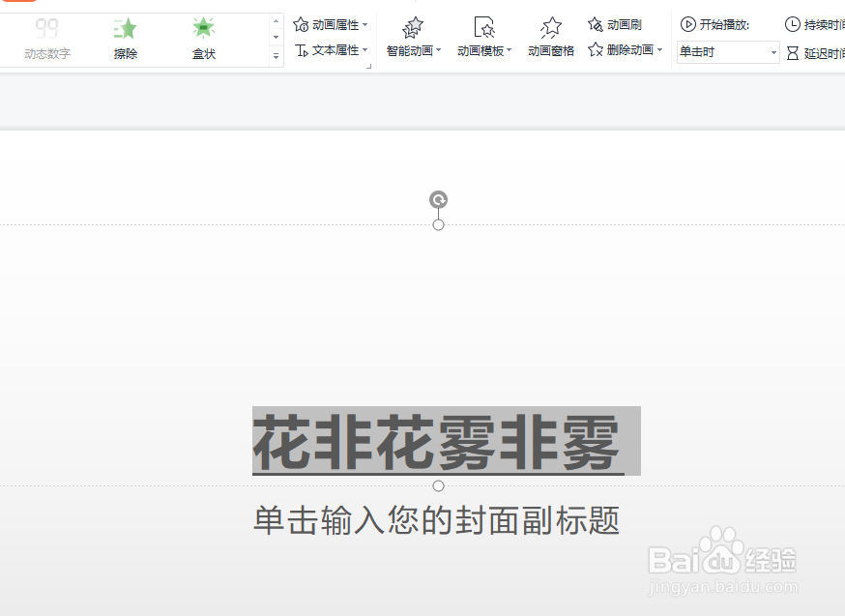This screenshot has height=616, width=845.
Task: Click the bottom-center handle of title box
Action: (438, 486)
